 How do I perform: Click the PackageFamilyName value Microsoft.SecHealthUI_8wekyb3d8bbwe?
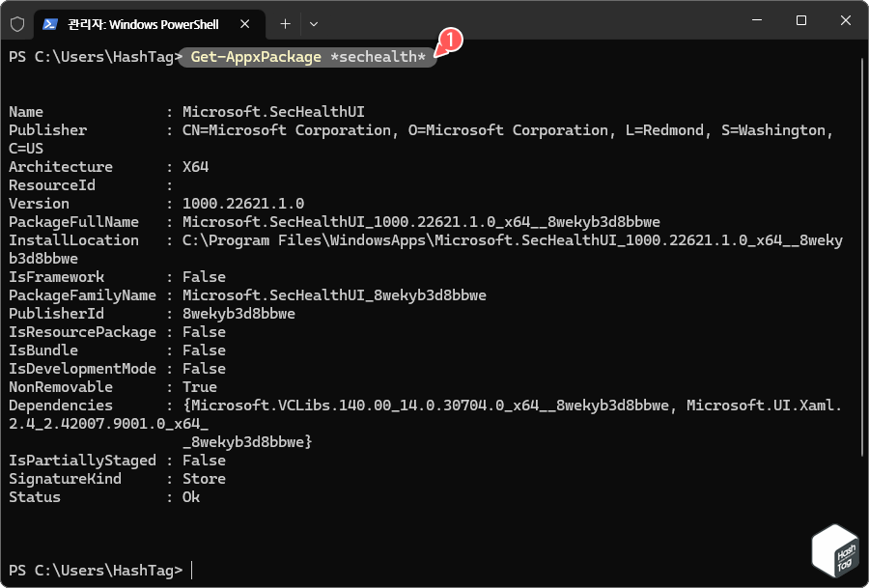pos(334,294)
